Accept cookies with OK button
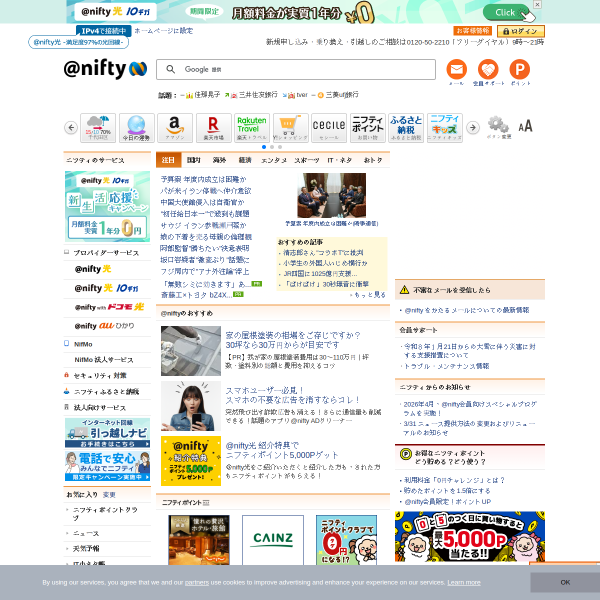This screenshot has height=600, width=600. (x=565, y=582)
